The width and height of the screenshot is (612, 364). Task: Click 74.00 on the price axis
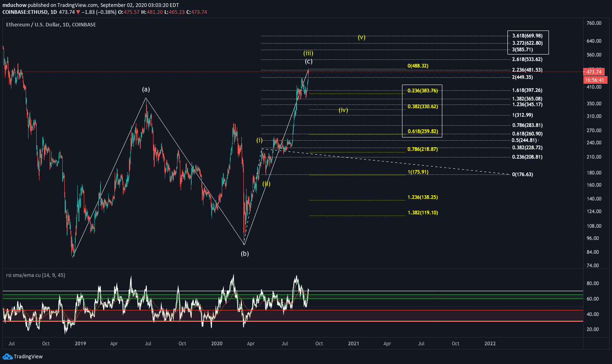point(593,266)
